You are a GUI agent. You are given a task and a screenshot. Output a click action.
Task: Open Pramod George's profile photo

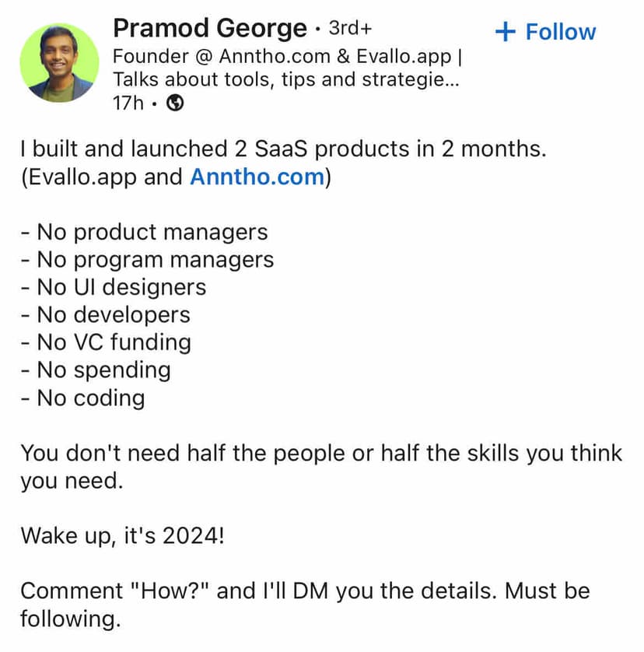coord(58,62)
